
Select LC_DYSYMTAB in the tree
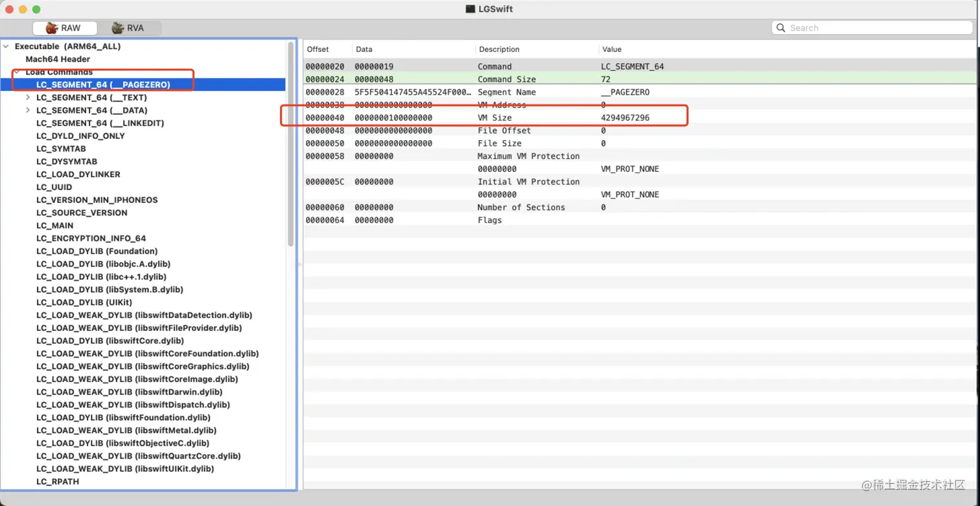tap(65, 162)
